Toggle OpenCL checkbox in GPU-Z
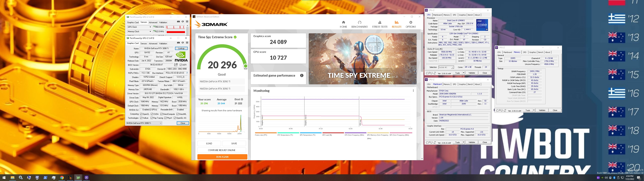 pyautogui.click(x=141, y=114)
